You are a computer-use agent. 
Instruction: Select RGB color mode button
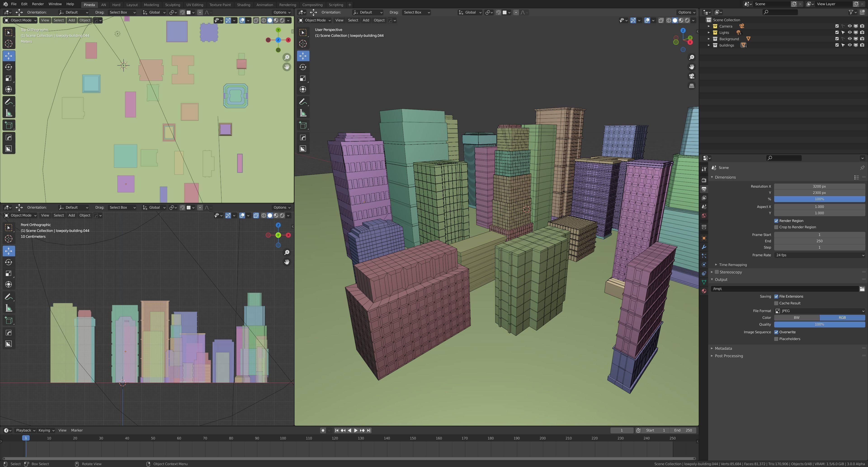(x=842, y=318)
